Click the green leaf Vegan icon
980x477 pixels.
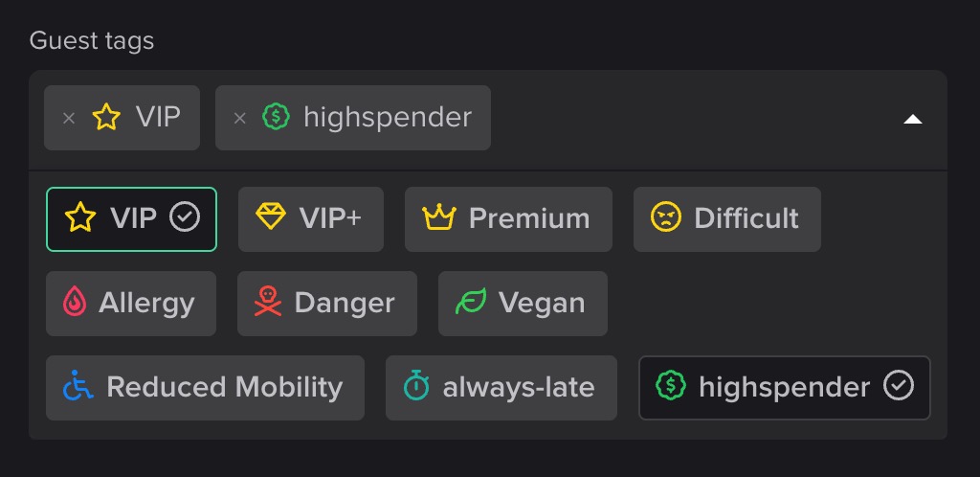point(470,303)
